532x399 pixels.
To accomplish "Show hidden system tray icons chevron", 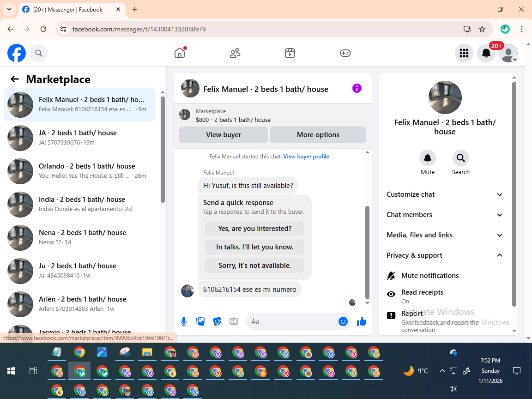I will pyautogui.click(x=442, y=371).
